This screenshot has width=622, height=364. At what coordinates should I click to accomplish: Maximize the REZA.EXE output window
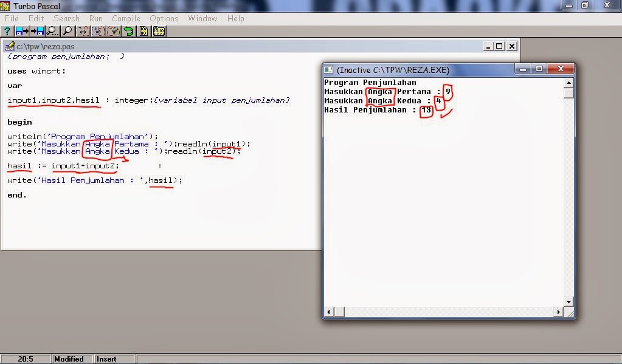[539, 69]
